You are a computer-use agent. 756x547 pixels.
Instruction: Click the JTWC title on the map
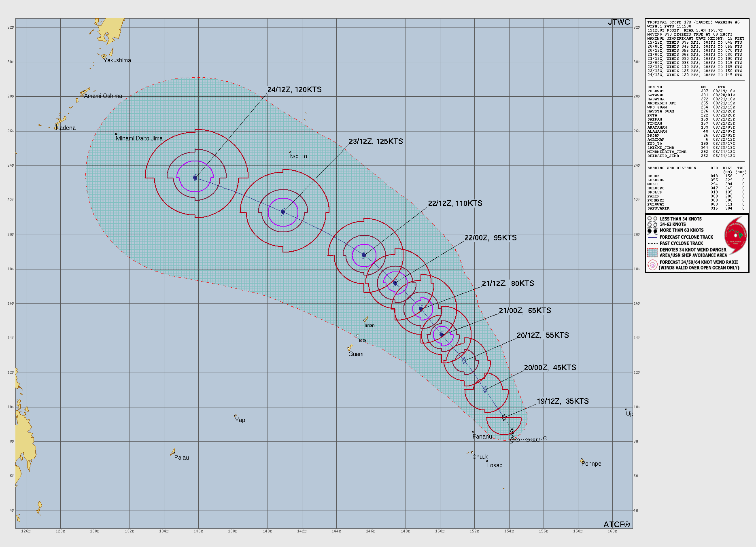(619, 22)
